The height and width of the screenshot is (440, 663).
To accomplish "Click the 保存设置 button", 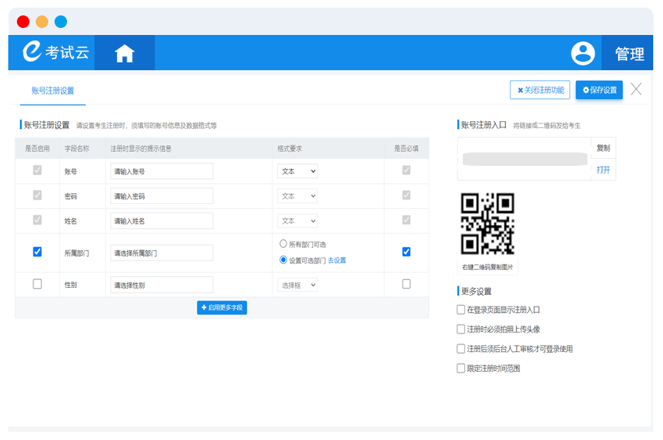I will (599, 90).
